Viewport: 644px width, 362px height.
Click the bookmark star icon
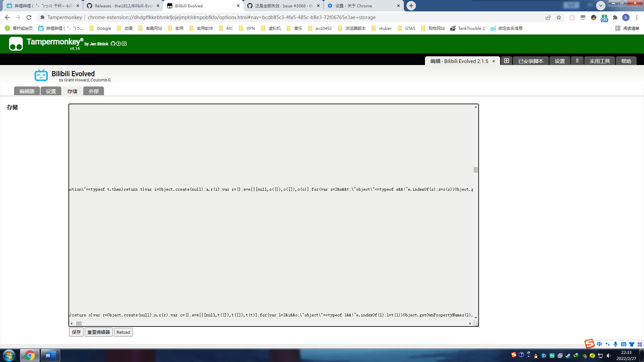pyautogui.click(x=559, y=17)
